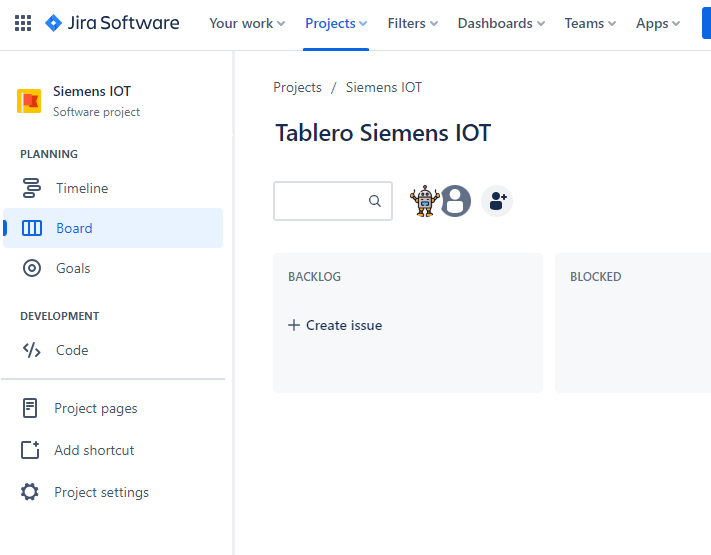Click the PLANNING section heading
The image size is (711, 555).
click(x=49, y=154)
